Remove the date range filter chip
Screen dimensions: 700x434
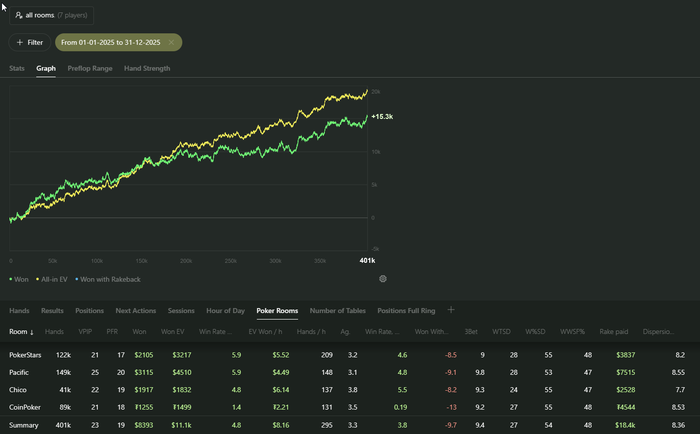click(171, 42)
